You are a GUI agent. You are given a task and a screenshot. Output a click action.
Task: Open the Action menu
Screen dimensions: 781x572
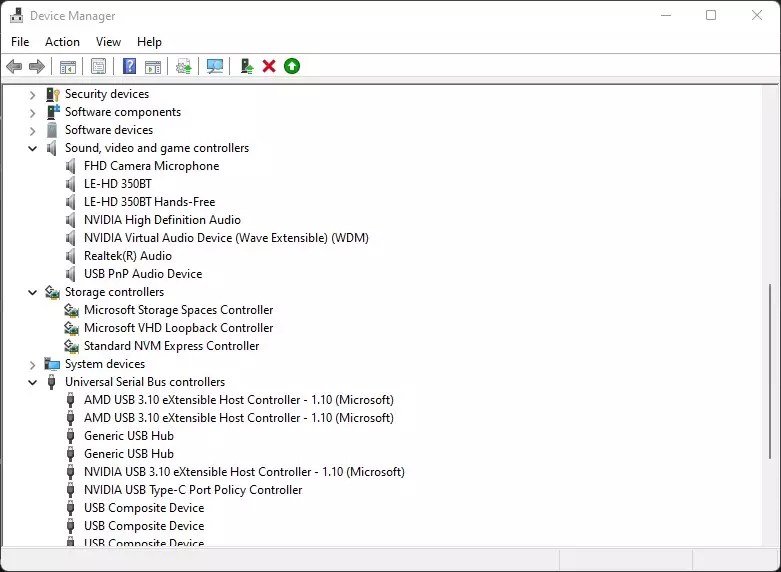(62, 42)
